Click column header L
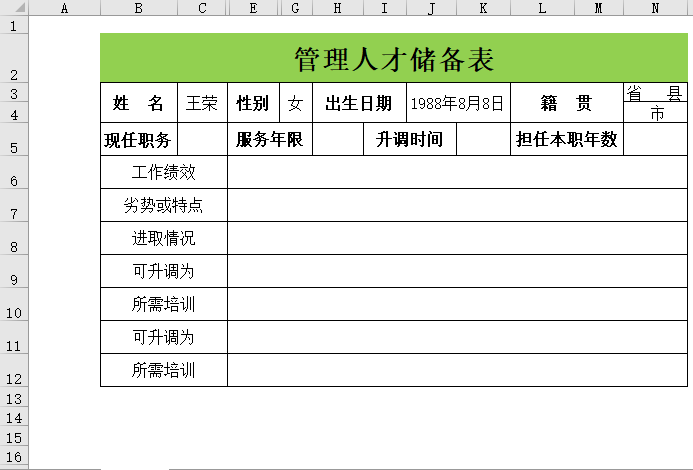The image size is (693, 470). pos(542,8)
